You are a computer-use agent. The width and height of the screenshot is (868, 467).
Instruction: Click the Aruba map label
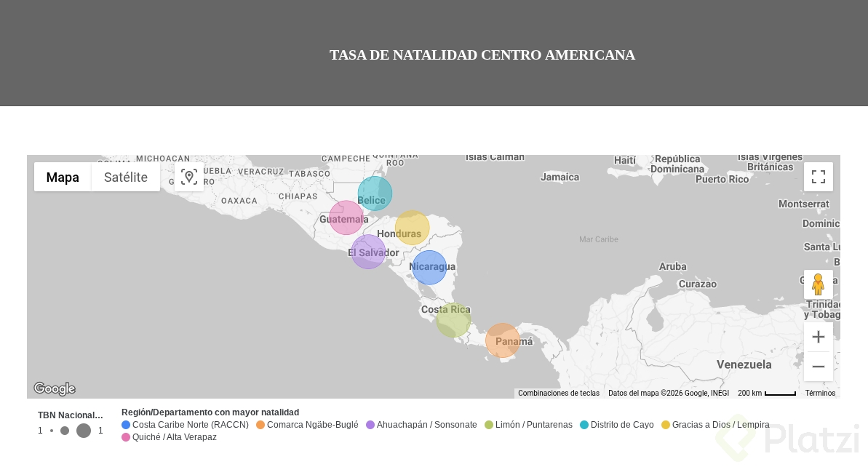pos(672,267)
